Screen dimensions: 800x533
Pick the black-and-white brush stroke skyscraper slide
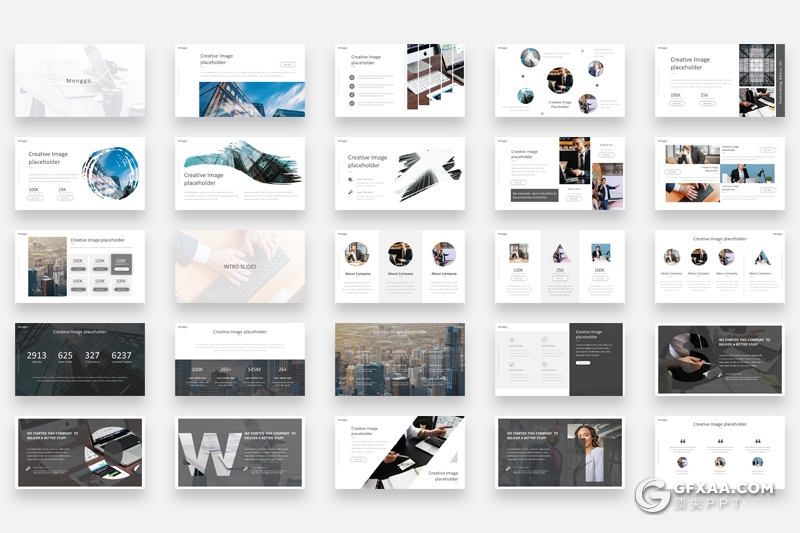coord(400,173)
